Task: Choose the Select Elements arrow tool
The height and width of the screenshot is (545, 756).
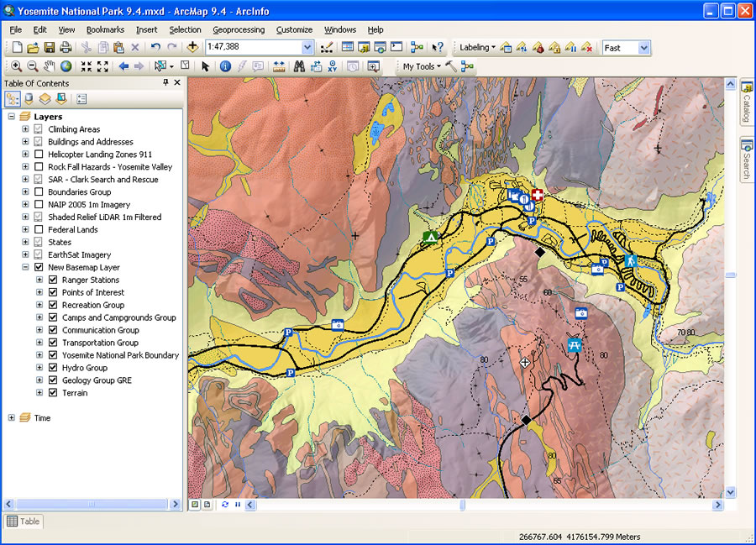Action: (x=206, y=66)
